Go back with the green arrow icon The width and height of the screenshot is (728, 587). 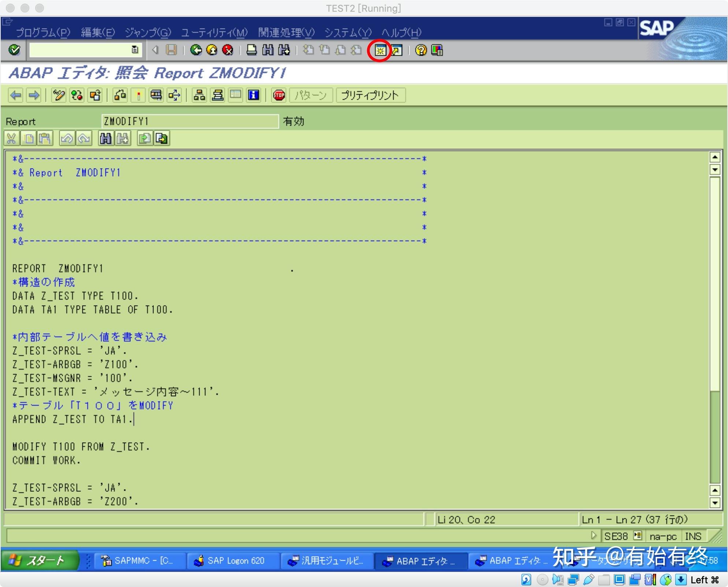[x=196, y=51]
